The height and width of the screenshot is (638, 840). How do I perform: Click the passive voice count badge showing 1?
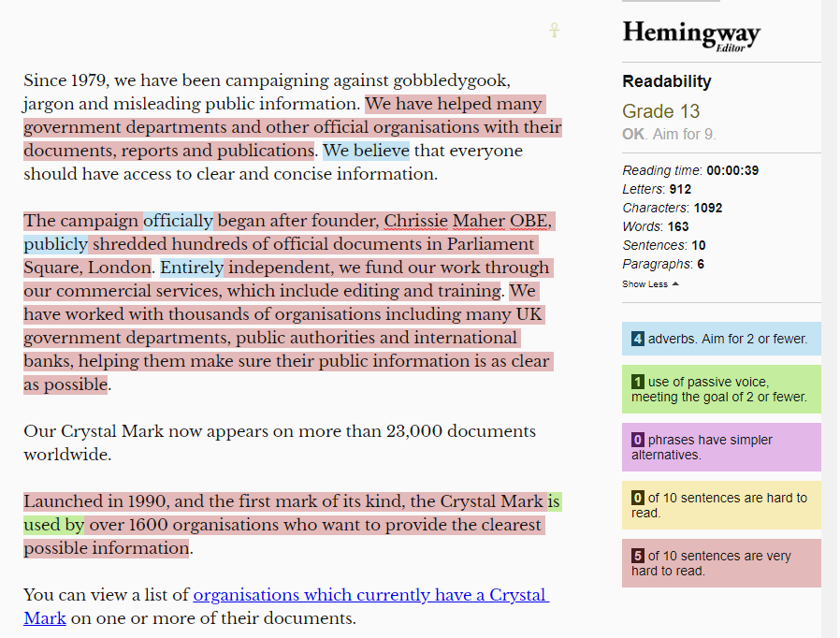click(x=638, y=382)
